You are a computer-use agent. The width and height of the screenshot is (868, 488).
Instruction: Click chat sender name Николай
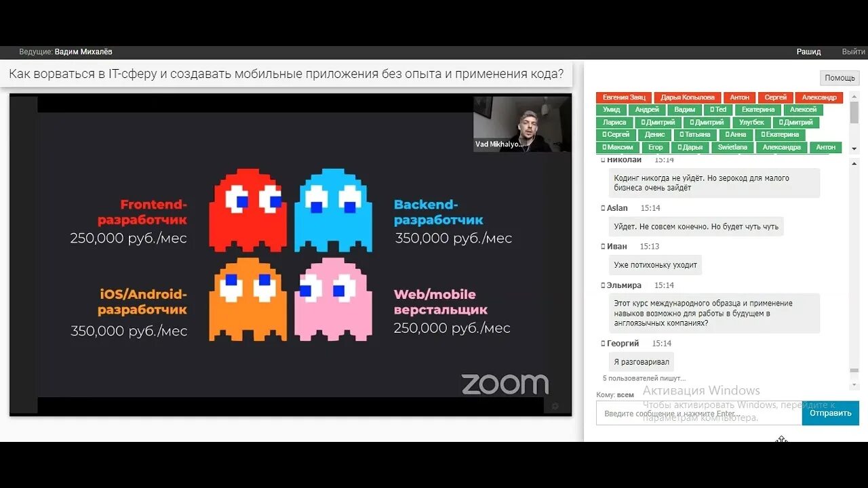click(625, 160)
